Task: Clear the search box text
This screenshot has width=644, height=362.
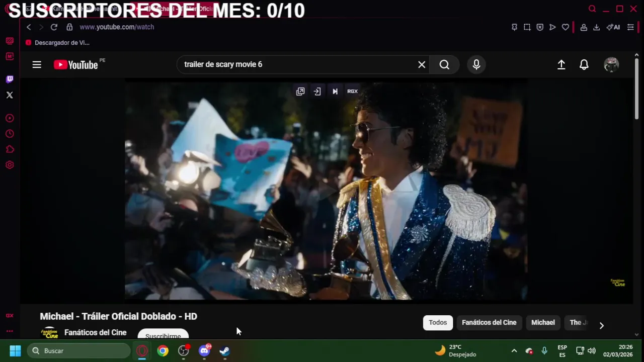Action: click(x=422, y=64)
